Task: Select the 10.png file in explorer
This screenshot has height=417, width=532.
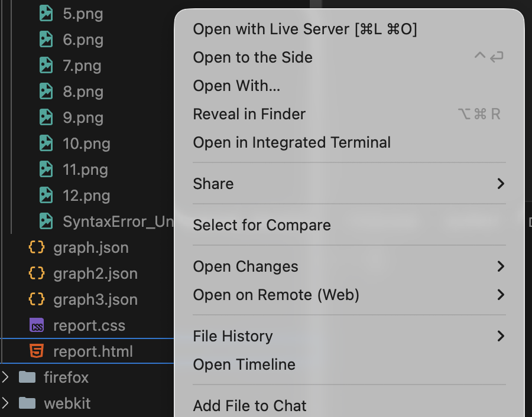Action: tap(86, 144)
